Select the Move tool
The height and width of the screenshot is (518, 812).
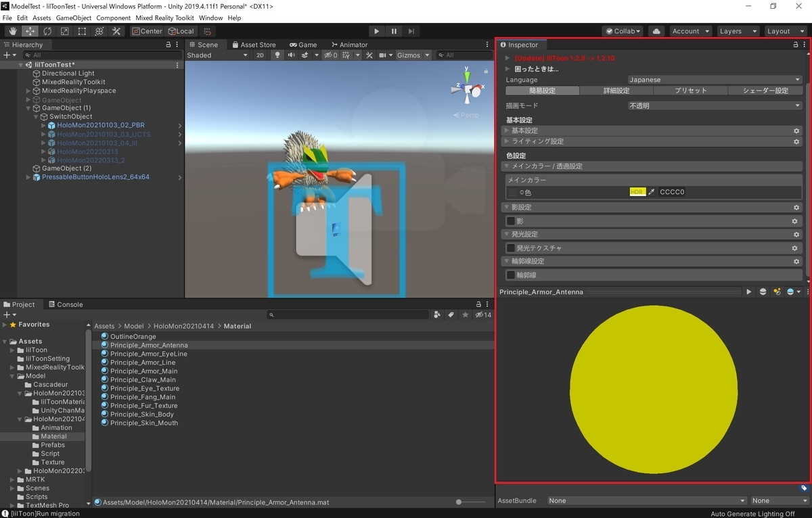click(x=30, y=31)
